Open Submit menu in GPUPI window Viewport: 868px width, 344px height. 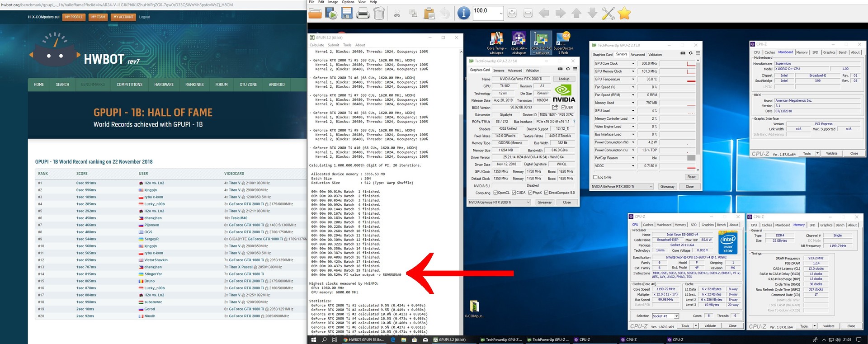click(333, 45)
